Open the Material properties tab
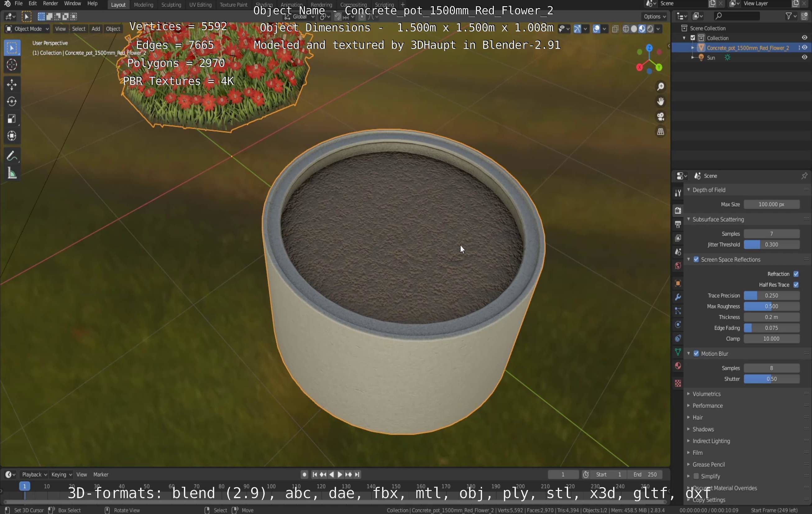The height and width of the screenshot is (514, 812). coord(678,366)
